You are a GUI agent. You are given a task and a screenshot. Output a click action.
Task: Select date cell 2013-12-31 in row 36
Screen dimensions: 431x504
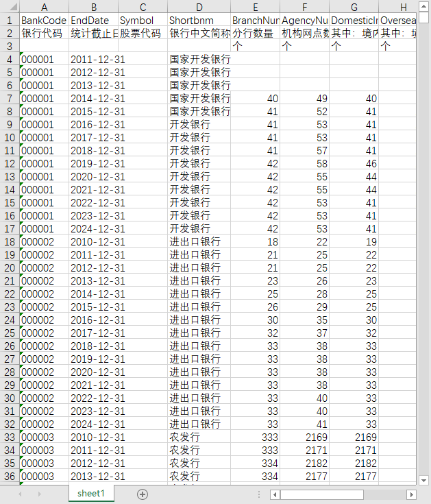(x=93, y=476)
